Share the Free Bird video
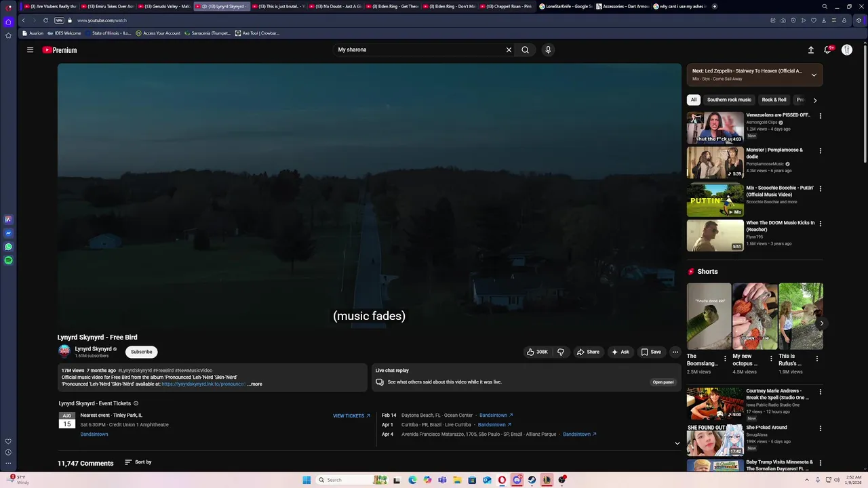Screen dimensions: 868x488 (x=588, y=352)
